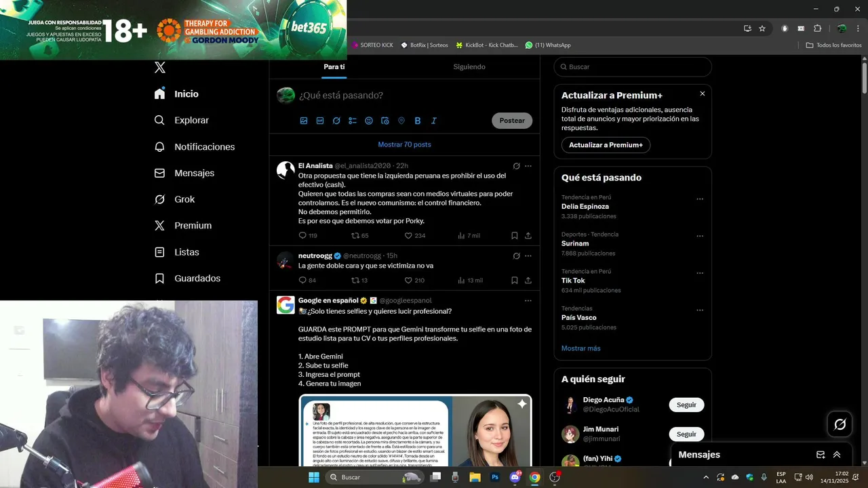Expand the Mensajes drawer
The height and width of the screenshot is (488, 868).
click(x=837, y=455)
